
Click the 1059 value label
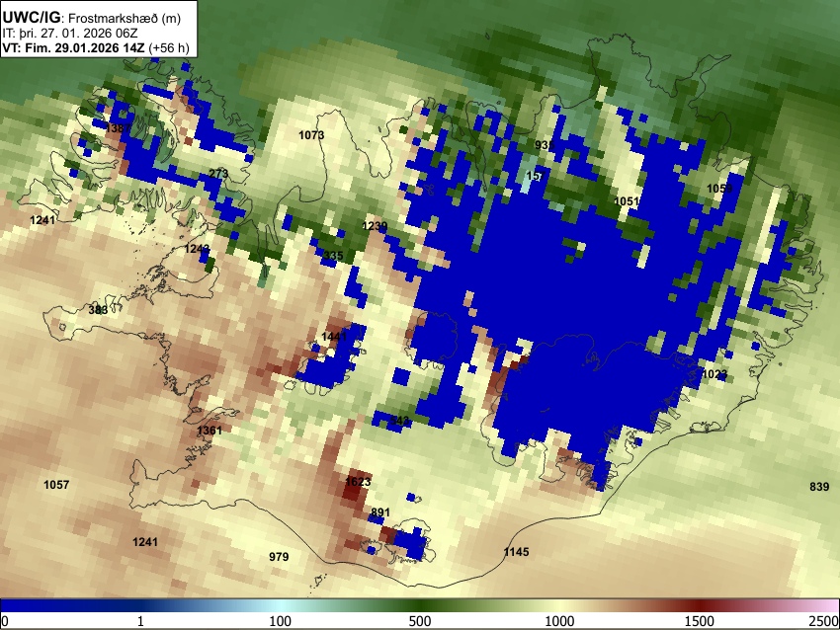click(x=719, y=189)
